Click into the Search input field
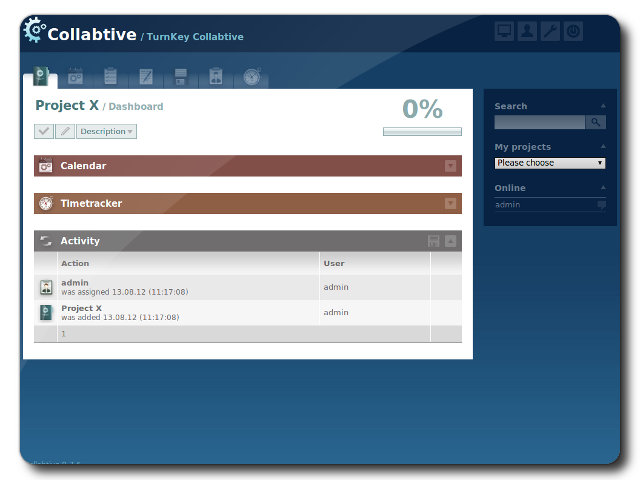The width and height of the screenshot is (640, 480). tap(539, 122)
